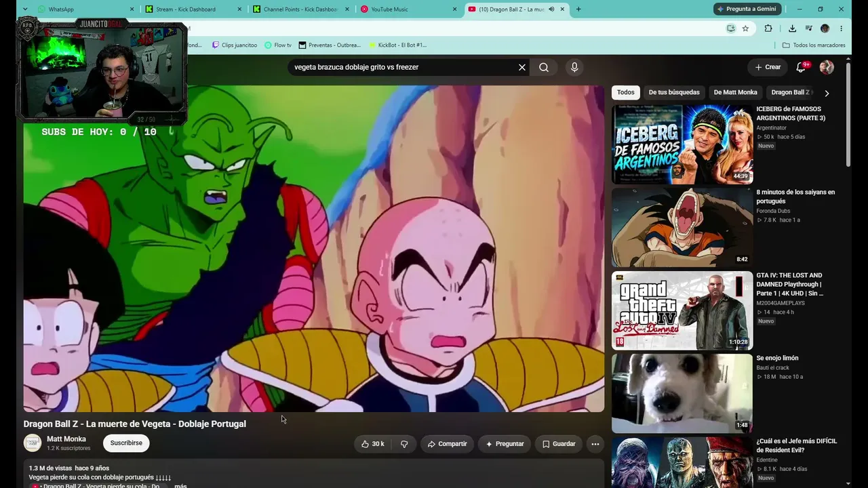Open '8 minutos de los saiyans en portugués' title

(x=795, y=197)
